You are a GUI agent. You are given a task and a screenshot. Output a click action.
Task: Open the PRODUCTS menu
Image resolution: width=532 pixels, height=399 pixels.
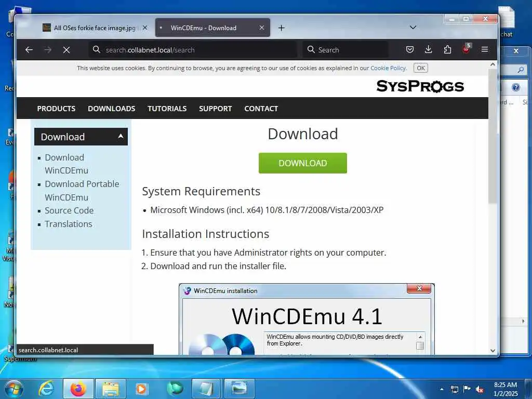pos(56,109)
